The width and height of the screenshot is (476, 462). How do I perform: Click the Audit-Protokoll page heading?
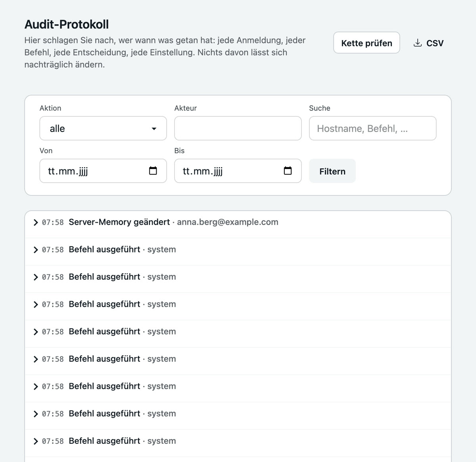(x=67, y=24)
